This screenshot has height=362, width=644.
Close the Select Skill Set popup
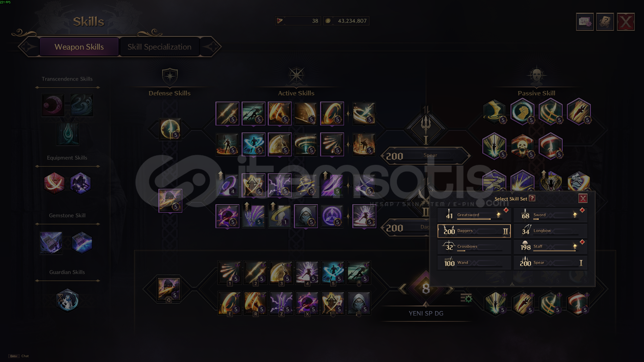583,199
